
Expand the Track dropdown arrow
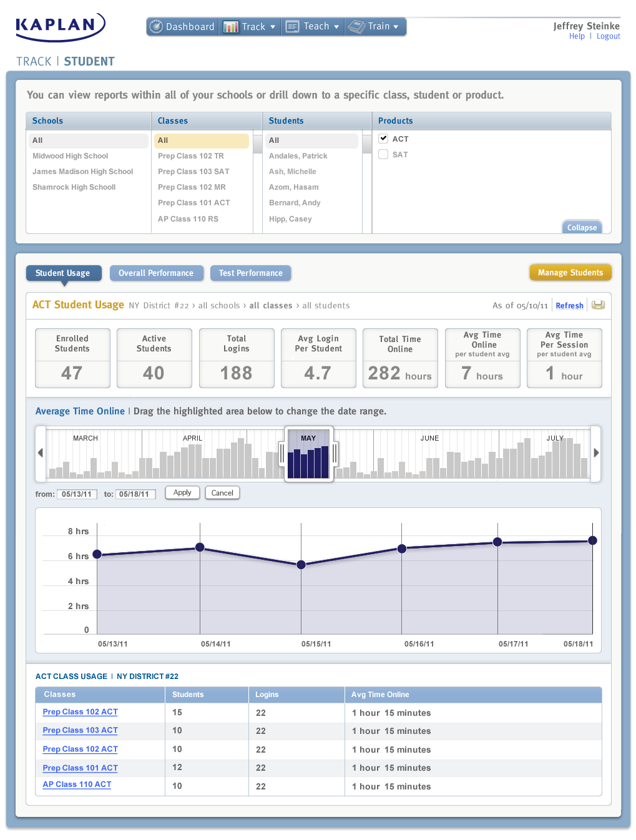(273, 27)
